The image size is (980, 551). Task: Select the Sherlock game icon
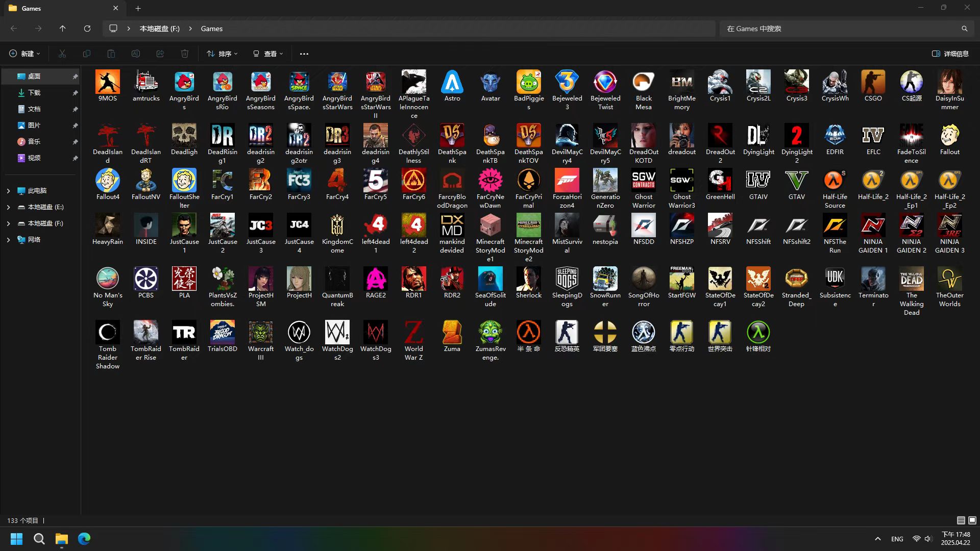coord(529,279)
